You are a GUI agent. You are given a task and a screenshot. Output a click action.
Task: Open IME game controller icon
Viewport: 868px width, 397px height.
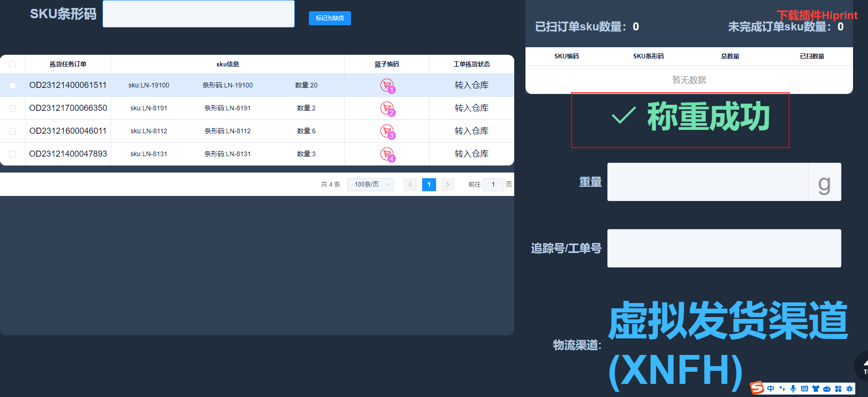pos(827,389)
